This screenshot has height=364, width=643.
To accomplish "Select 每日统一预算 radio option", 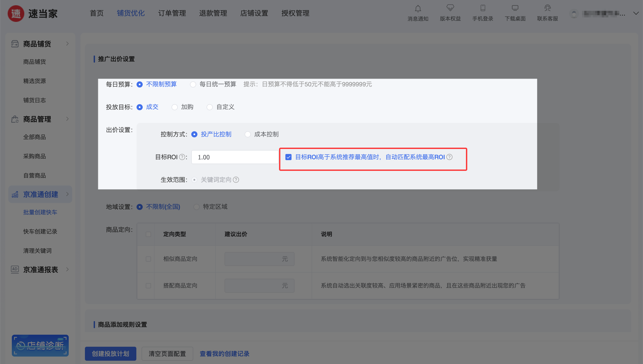I will pos(193,84).
